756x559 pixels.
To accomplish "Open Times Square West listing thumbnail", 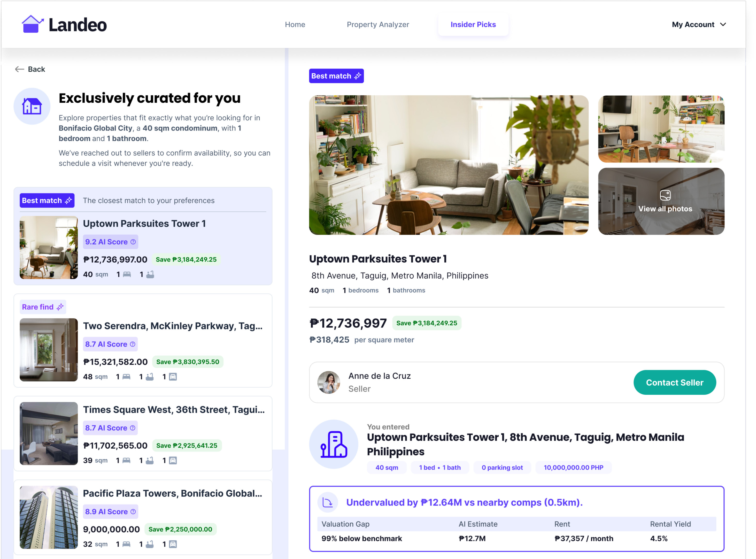I will [x=49, y=433].
